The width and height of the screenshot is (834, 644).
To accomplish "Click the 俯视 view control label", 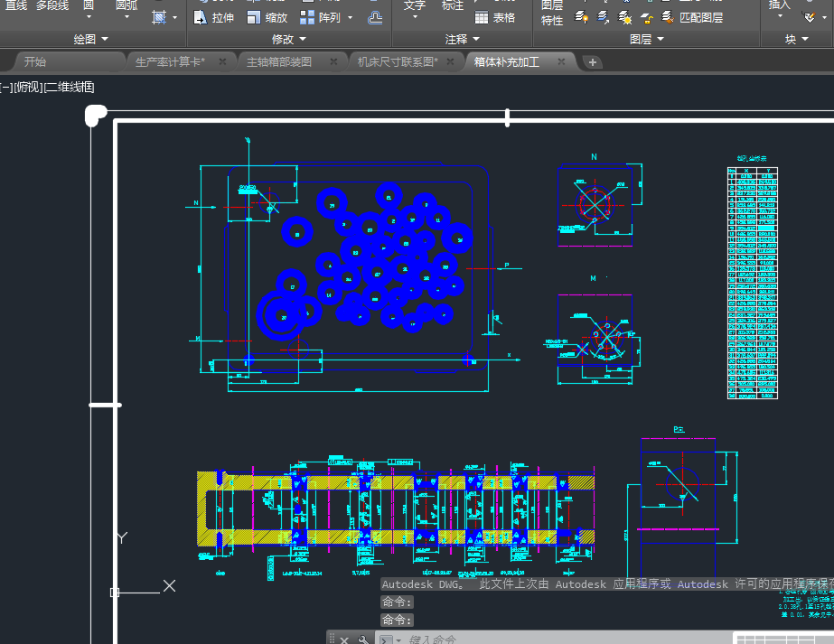I will point(28,87).
